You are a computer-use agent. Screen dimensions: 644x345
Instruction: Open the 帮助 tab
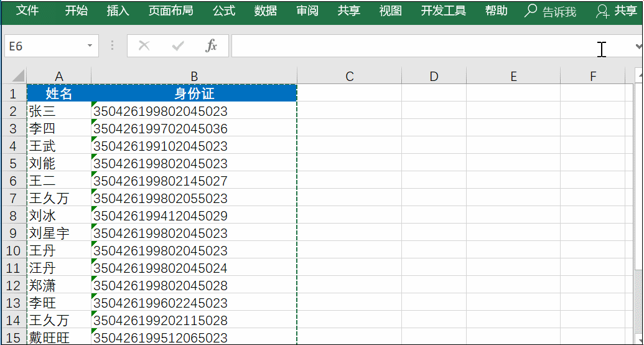pos(496,11)
